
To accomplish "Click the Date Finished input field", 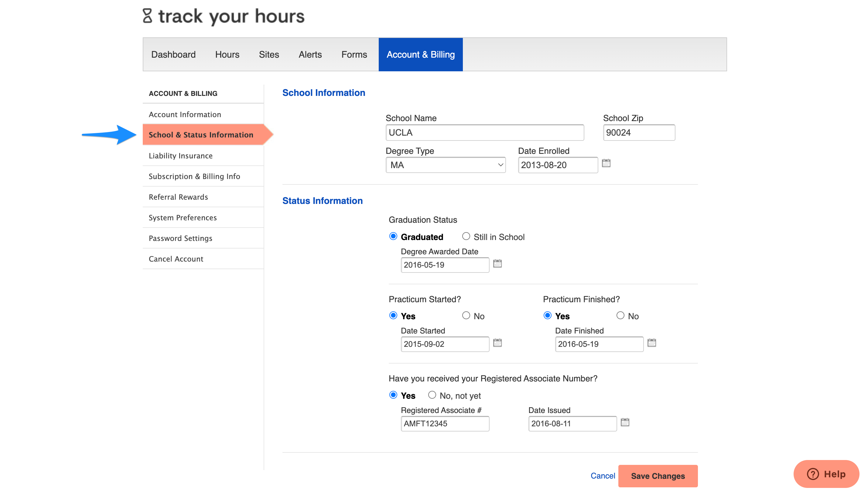I will (x=599, y=344).
